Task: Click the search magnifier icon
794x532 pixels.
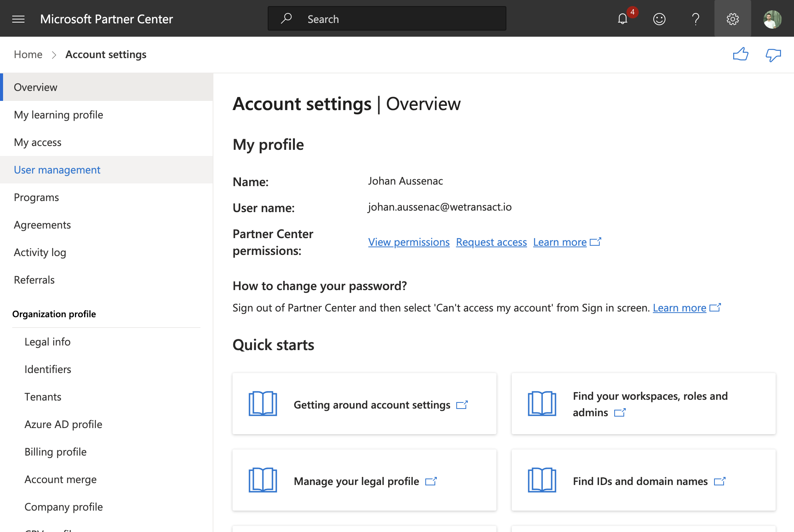Action: (x=286, y=18)
